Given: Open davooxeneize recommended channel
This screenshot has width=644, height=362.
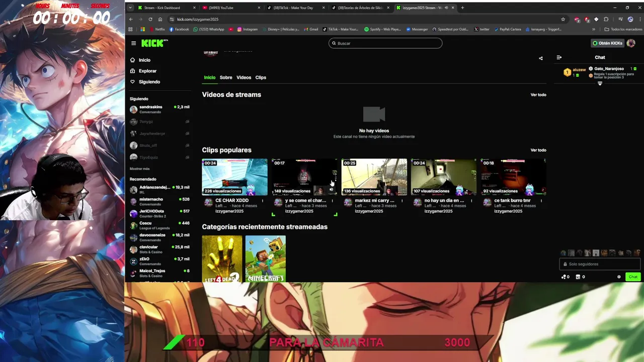Looking at the screenshot, I should 159,237.
